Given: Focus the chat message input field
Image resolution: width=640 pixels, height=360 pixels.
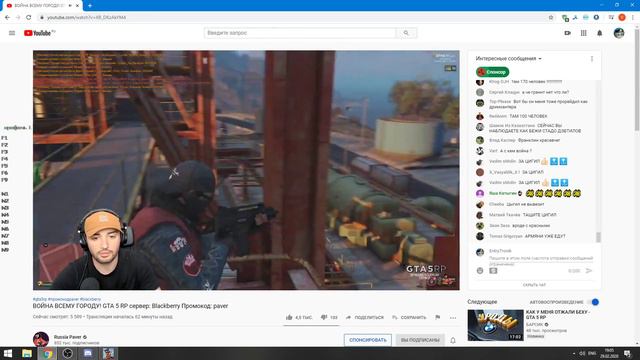Looking at the screenshot, I should pos(540,259).
